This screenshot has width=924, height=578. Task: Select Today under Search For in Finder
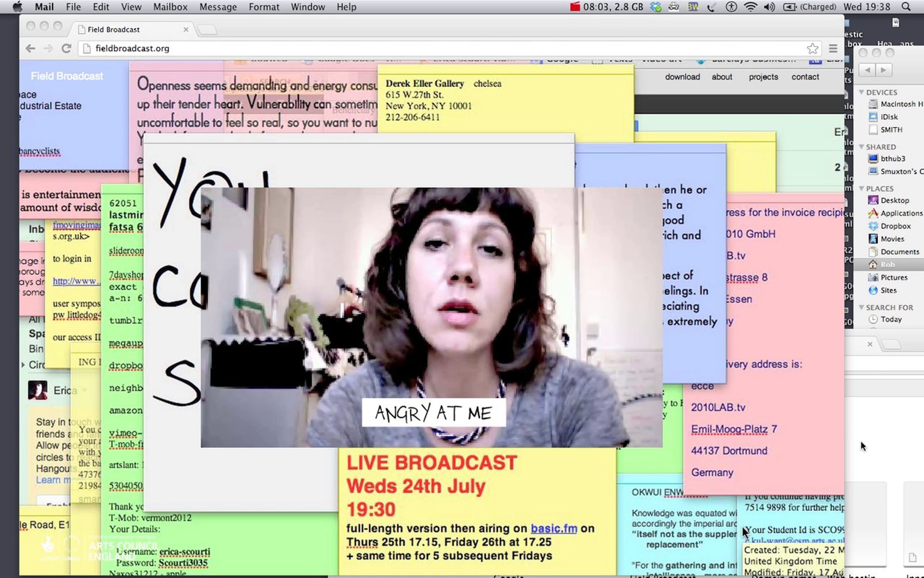[x=885, y=319]
